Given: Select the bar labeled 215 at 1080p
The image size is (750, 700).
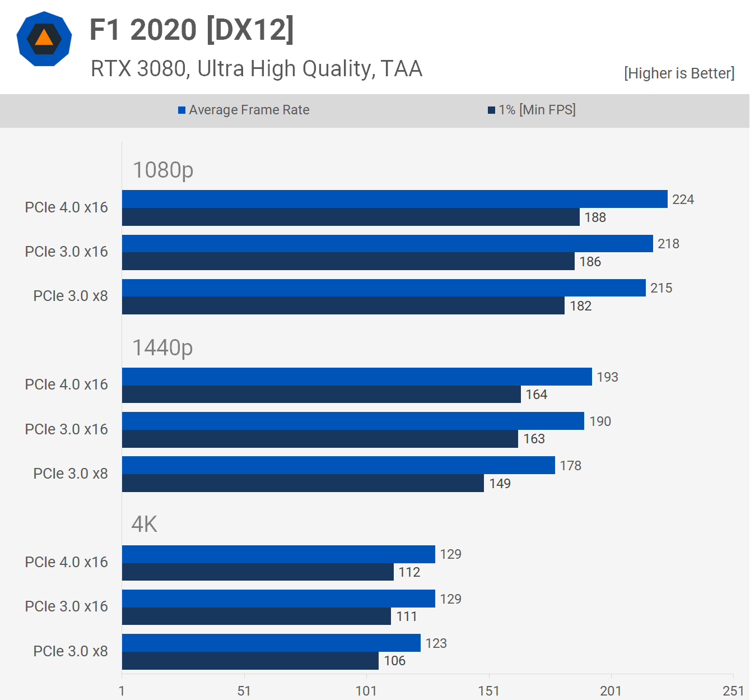Looking at the screenshot, I should pos(384,288).
